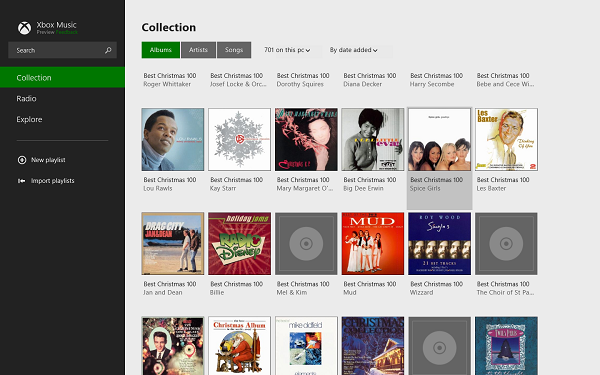Viewport: 600px width, 375px height.
Task: Click the Feedback link under Xbox Music
Action: click(67, 33)
